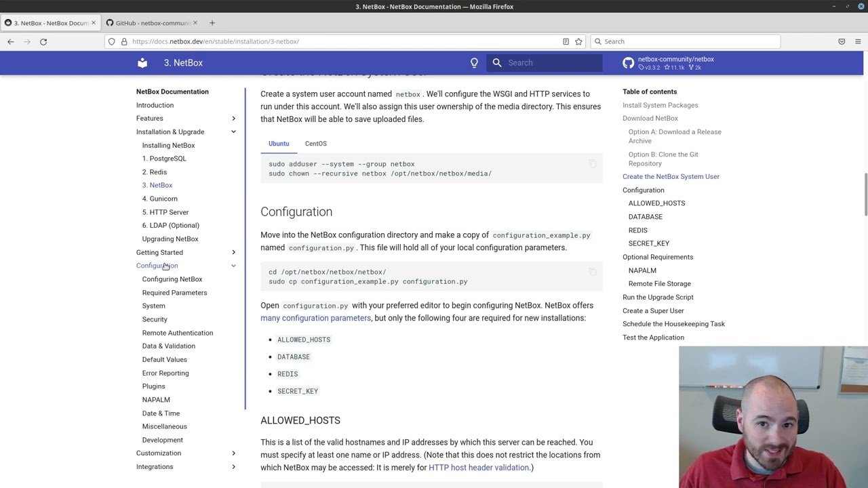Go to 1. PostgreSQL page
Image resolution: width=868 pixels, height=488 pixels.
click(164, 159)
